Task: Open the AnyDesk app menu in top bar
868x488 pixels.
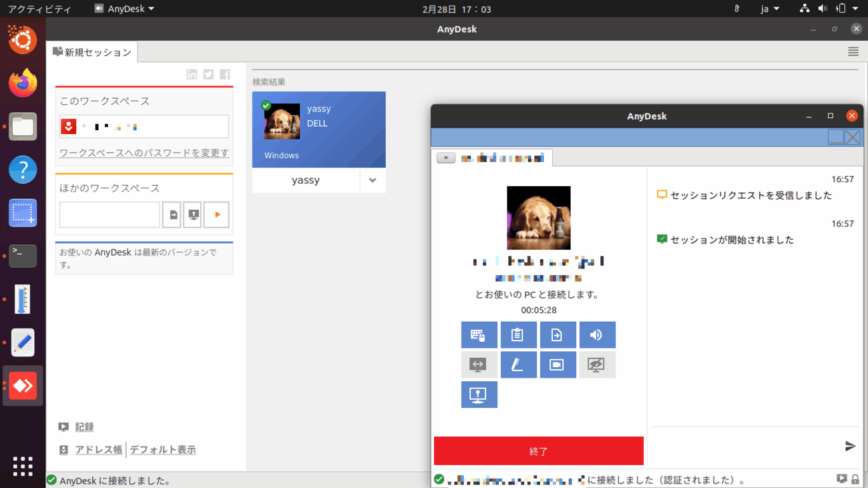Action: tap(125, 9)
